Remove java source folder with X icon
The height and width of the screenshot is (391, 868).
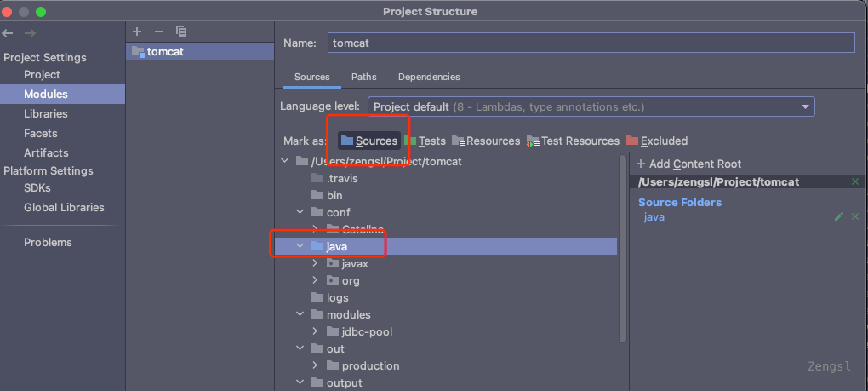click(x=855, y=217)
